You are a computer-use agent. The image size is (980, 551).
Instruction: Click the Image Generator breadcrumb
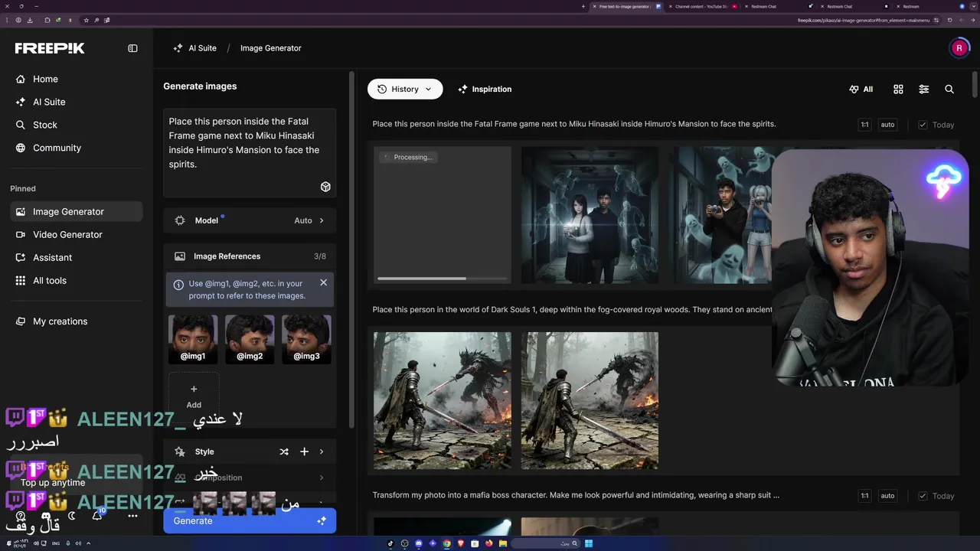point(271,48)
